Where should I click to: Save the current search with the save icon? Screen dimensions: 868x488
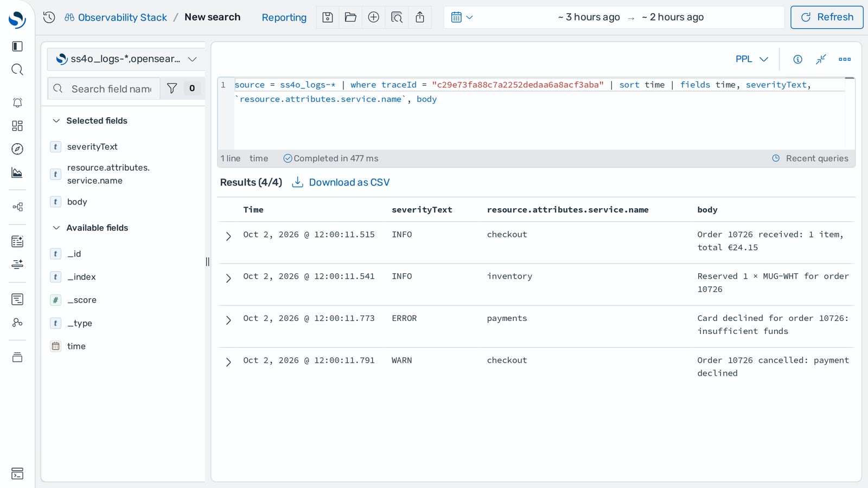point(328,17)
